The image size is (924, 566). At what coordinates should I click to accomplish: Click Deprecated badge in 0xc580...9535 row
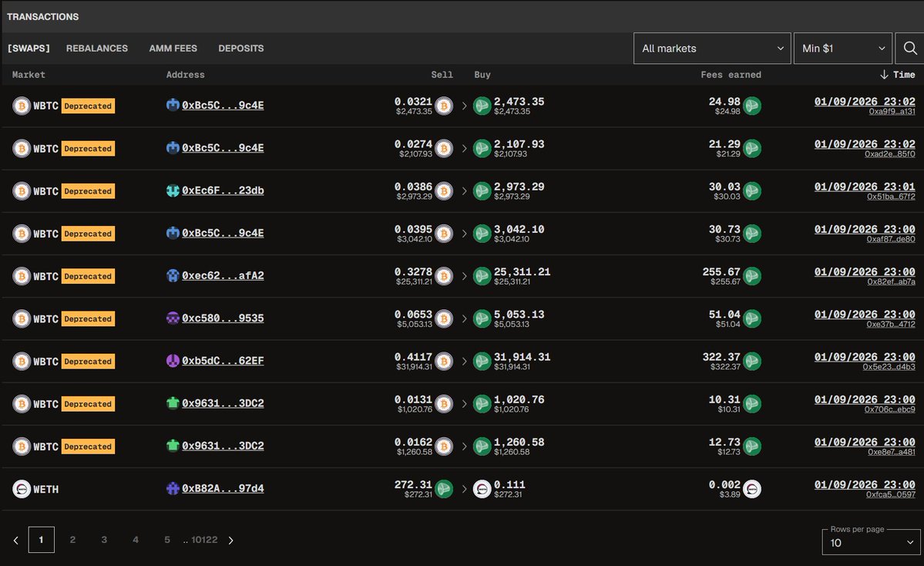pos(88,319)
